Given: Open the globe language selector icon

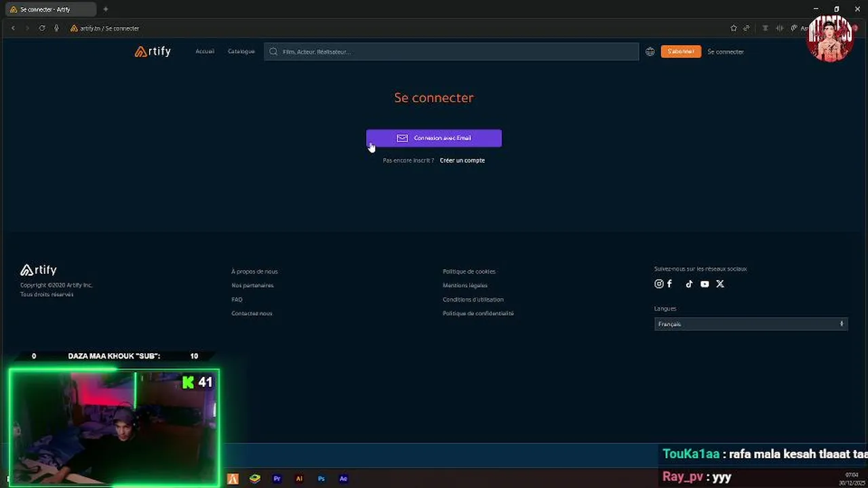Looking at the screenshot, I should tap(650, 52).
